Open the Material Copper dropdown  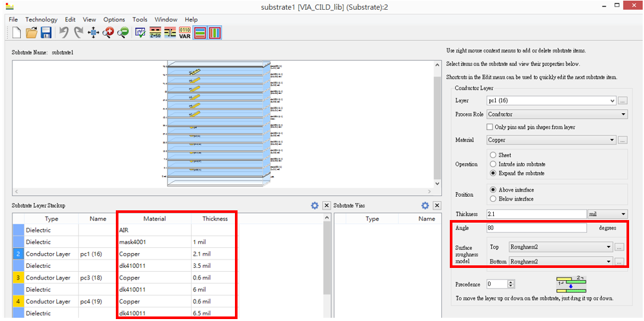(x=551, y=140)
